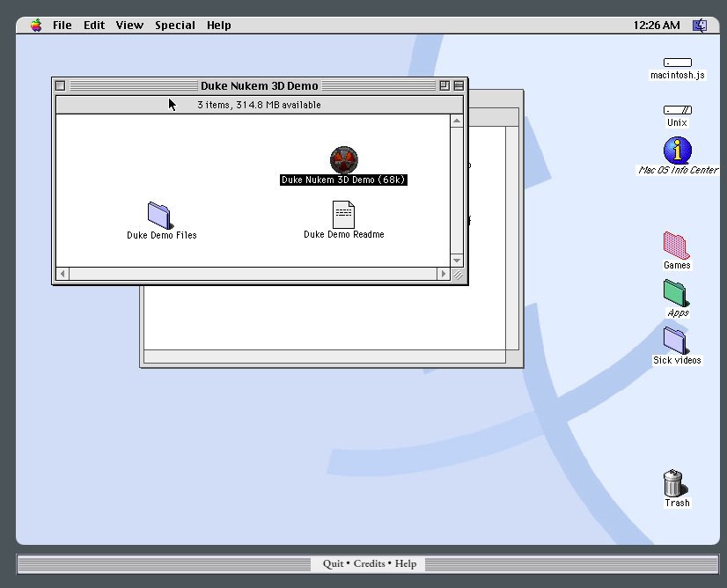The image size is (727, 588).
Task: Open the application switcher icon in menu bar
Action: click(700, 25)
